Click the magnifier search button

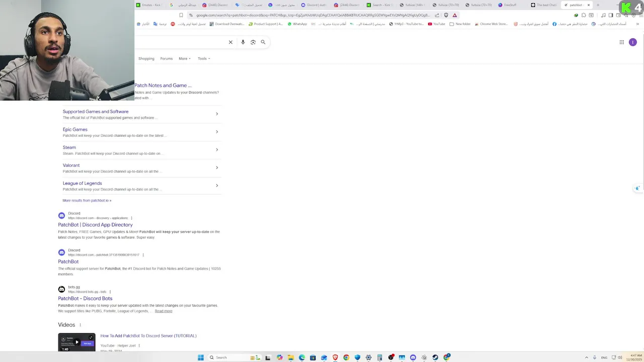(263, 42)
